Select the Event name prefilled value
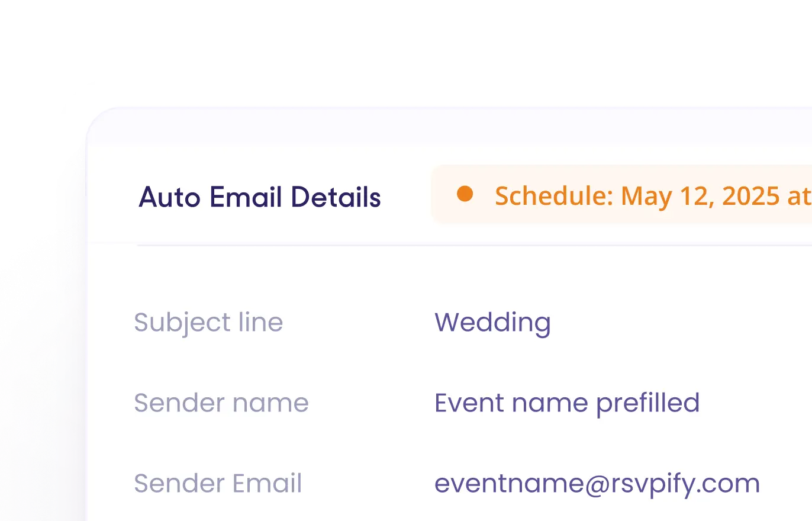This screenshot has width=812, height=521. tap(567, 403)
